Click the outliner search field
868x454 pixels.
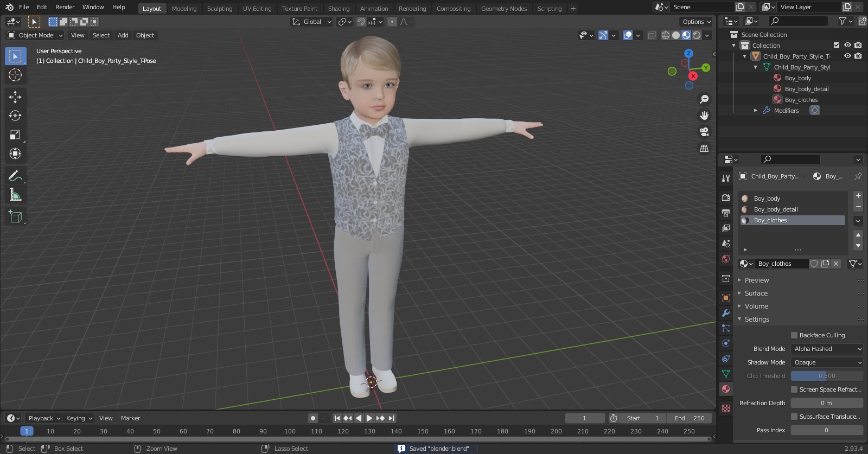click(799, 21)
